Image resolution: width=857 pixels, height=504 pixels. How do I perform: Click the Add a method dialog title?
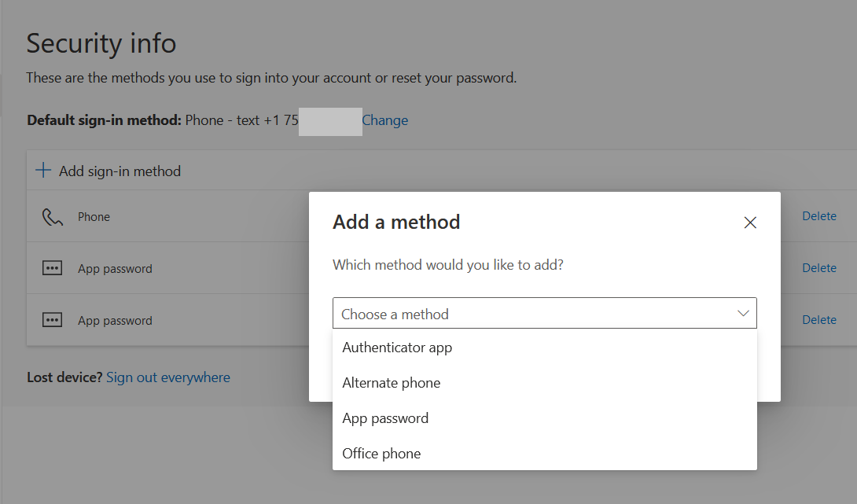coord(396,223)
